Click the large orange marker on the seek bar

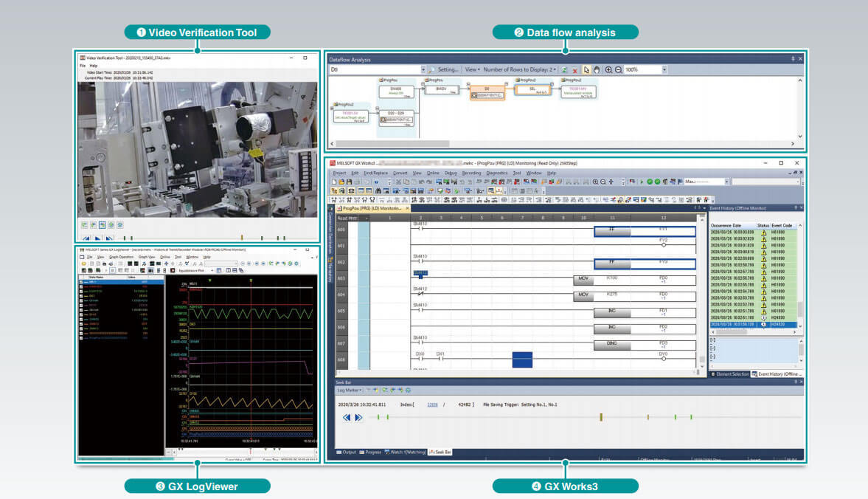(x=601, y=417)
